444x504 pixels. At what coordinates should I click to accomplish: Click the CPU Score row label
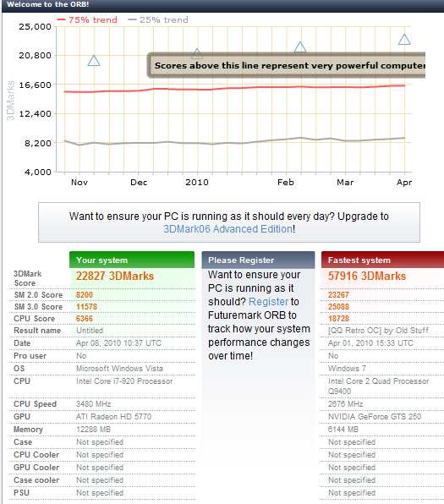(x=34, y=319)
